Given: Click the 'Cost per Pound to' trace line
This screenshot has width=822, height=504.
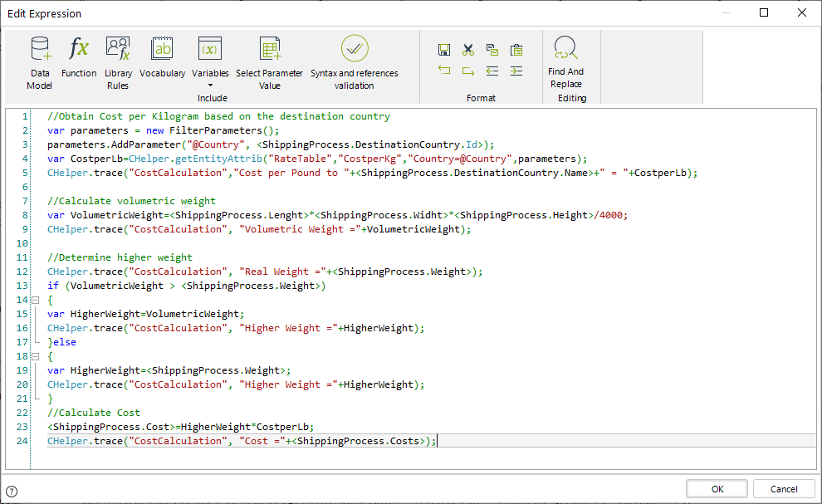Looking at the screenshot, I should click(x=372, y=173).
